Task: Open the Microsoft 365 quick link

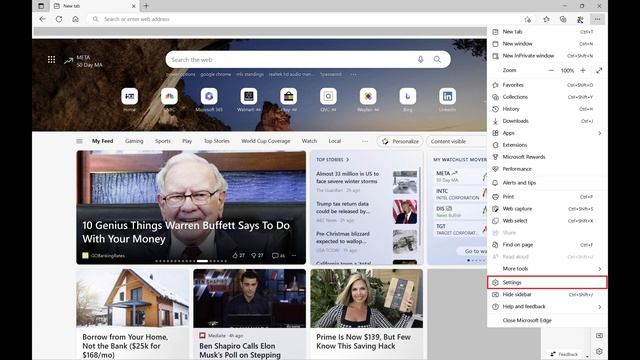Action: coord(209,100)
